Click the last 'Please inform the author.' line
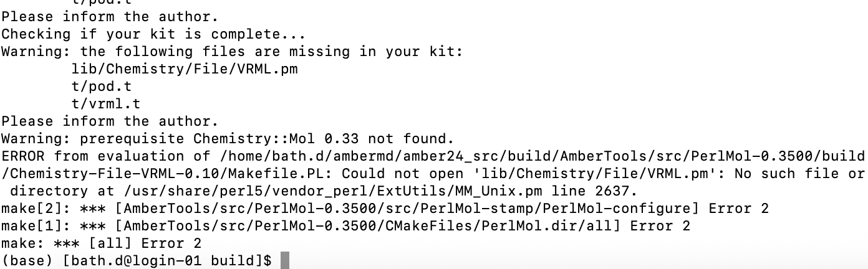This screenshot has width=868, height=269. [x=110, y=121]
